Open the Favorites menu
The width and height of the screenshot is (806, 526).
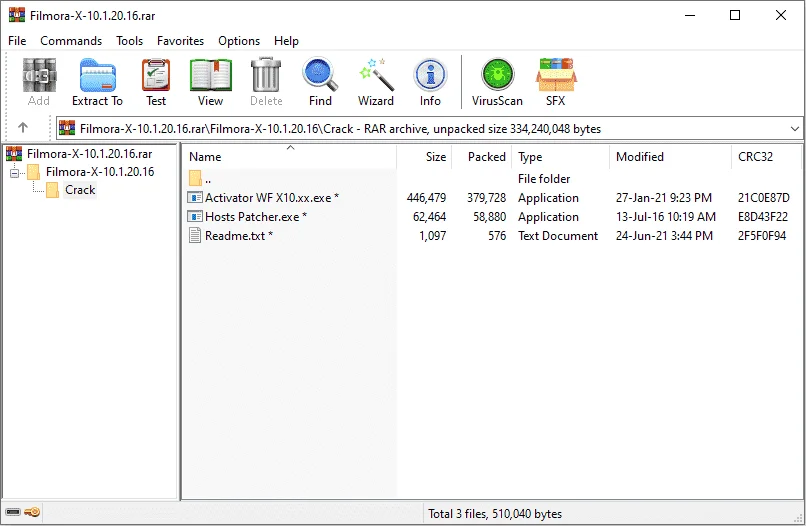(180, 41)
